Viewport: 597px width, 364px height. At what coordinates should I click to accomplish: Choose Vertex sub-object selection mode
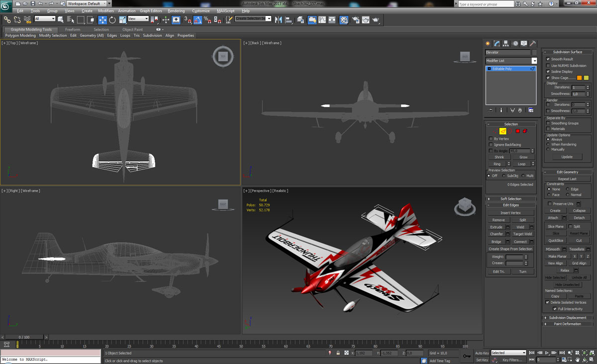pyautogui.click(x=496, y=131)
